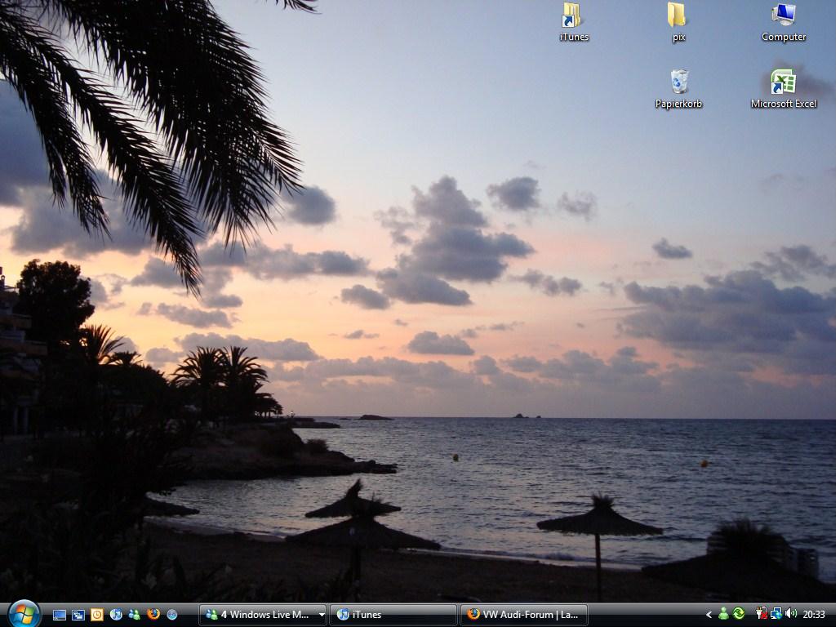Click the orange clock quick launch icon

click(97, 614)
